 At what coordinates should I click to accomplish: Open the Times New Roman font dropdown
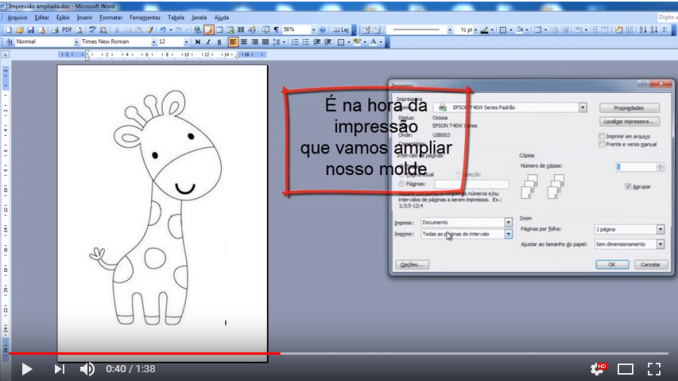[154, 42]
